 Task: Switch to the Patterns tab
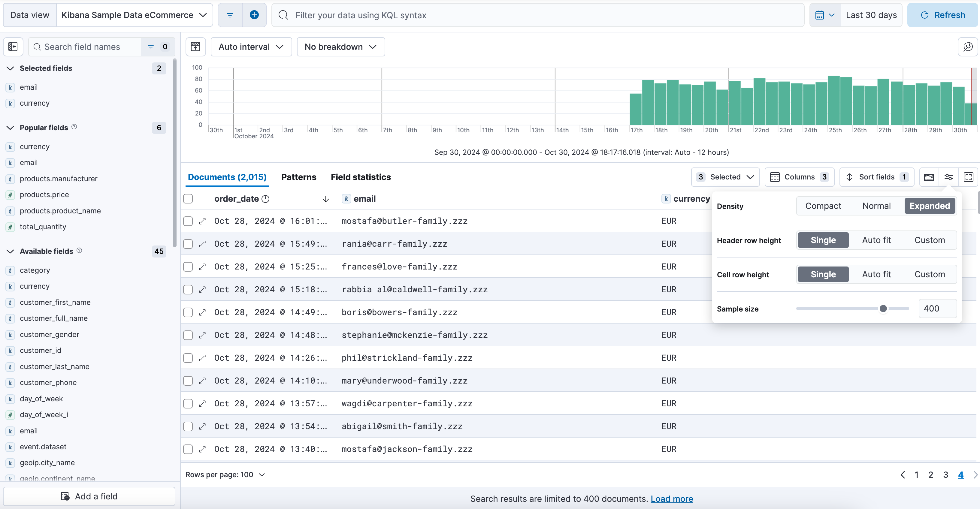(x=299, y=177)
